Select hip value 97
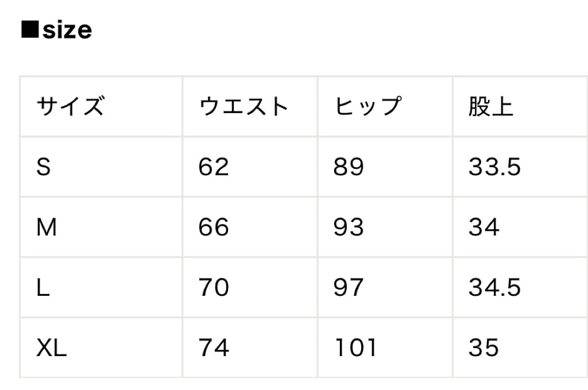The width and height of the screenshot is (588, 390). (349, 288)
